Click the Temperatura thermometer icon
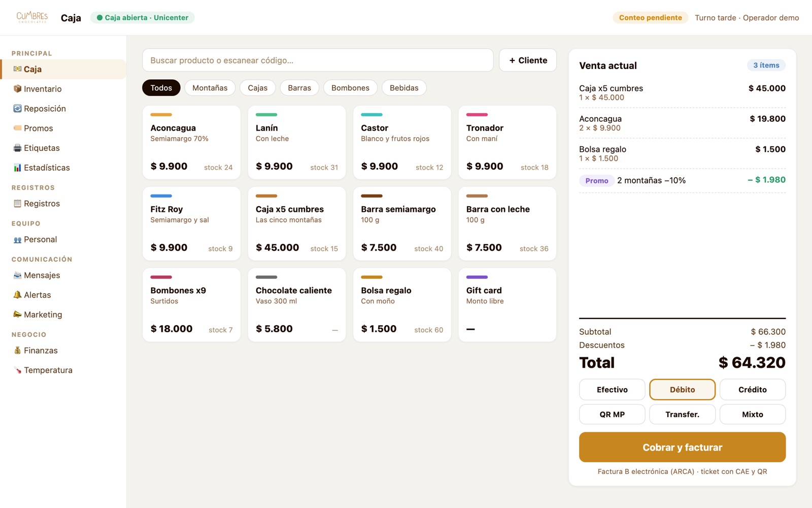The width and height of the screenshot is (812, 508). [x=17, y=370]
